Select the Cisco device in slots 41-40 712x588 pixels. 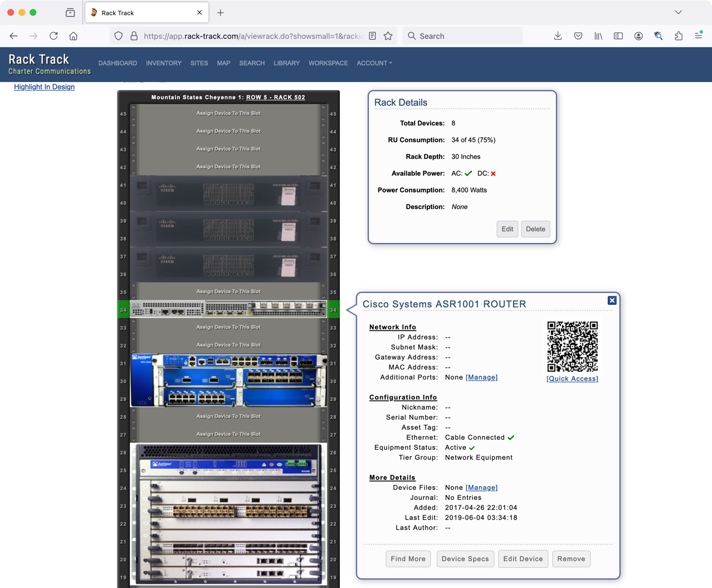tap(228, 194)
